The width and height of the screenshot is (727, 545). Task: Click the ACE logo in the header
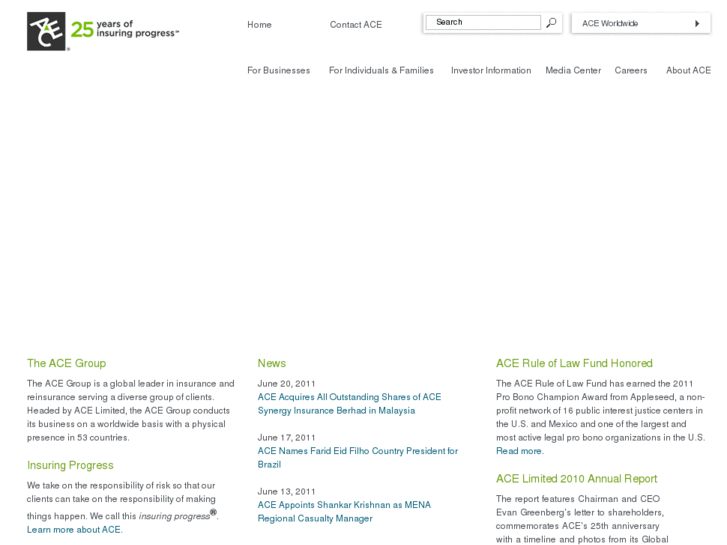click(46, 31)
